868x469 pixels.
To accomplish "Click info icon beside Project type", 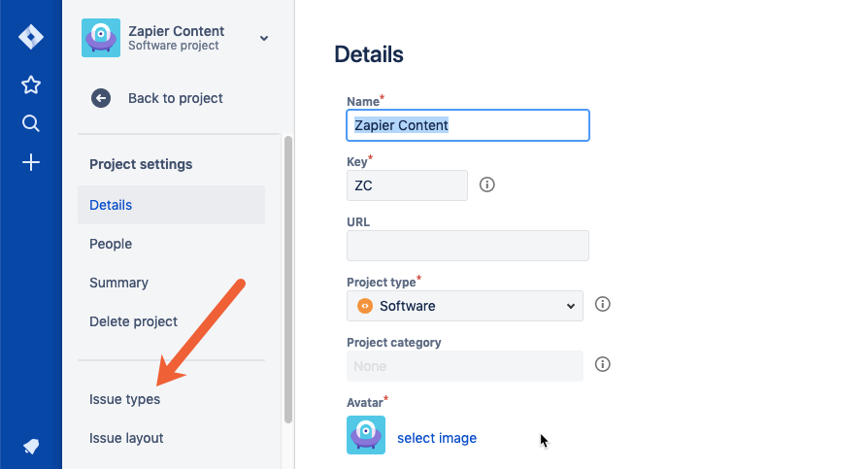I will [602, 304].
